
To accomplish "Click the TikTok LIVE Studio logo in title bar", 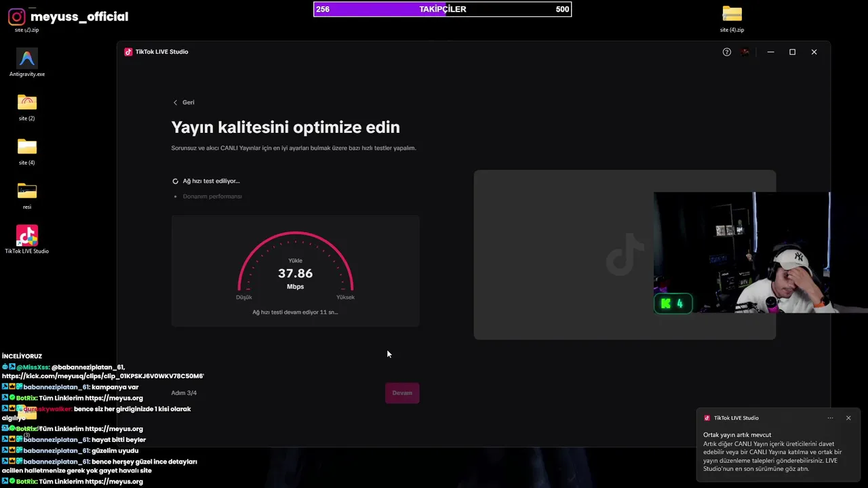I will pos(128,52).
